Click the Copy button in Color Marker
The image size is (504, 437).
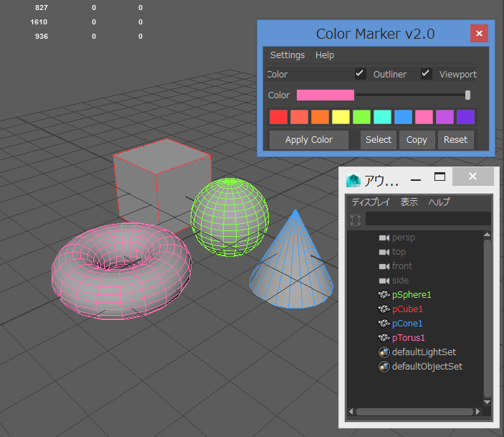pyautogui.click(x=417, y=140)
